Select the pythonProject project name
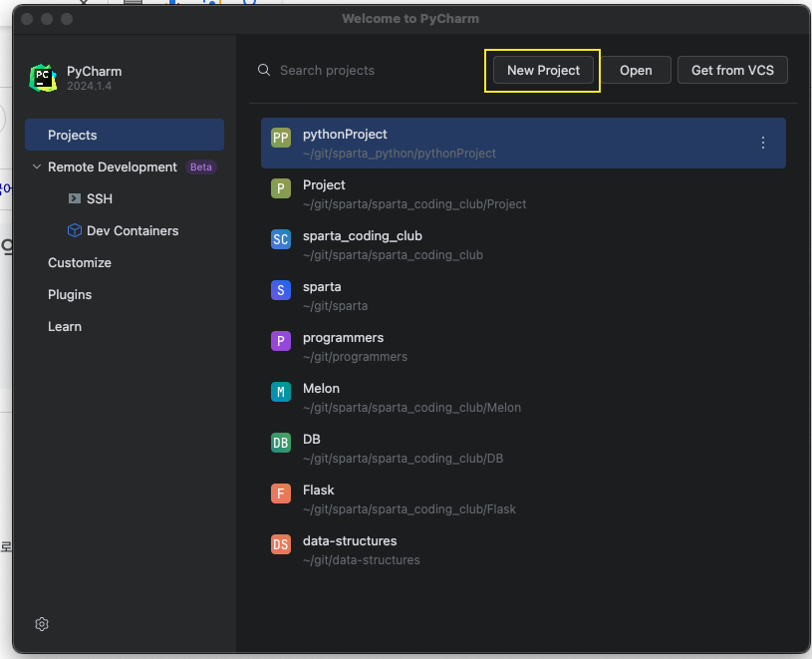Image resolution: width=812 pixels, height=659 pixels. 345,135
